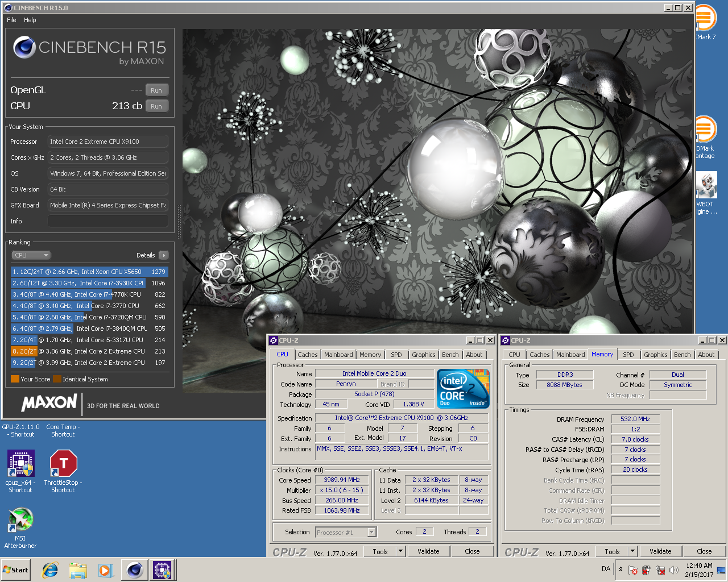Select ranking row Core i5-3317U
The width and height of the screenshot is (728, 582).
[x=89, y=340]
